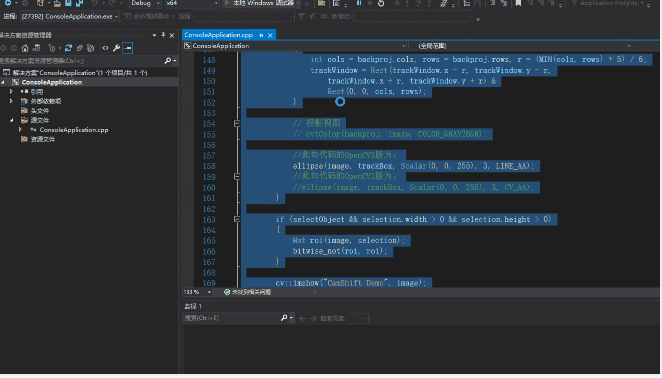Collapse the ConsoleApplication project node
662x378 pixels.
pyautogui.click(x=4, y=82)
